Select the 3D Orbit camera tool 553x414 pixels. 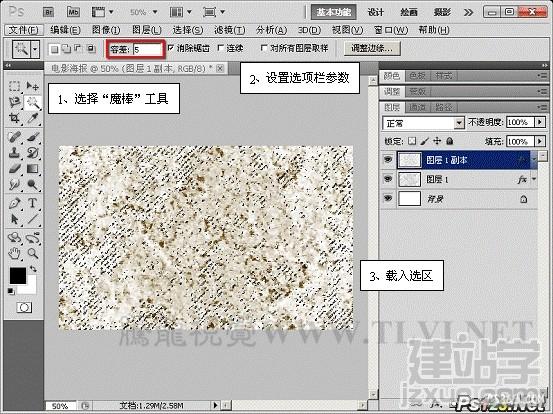pos(32,237)
